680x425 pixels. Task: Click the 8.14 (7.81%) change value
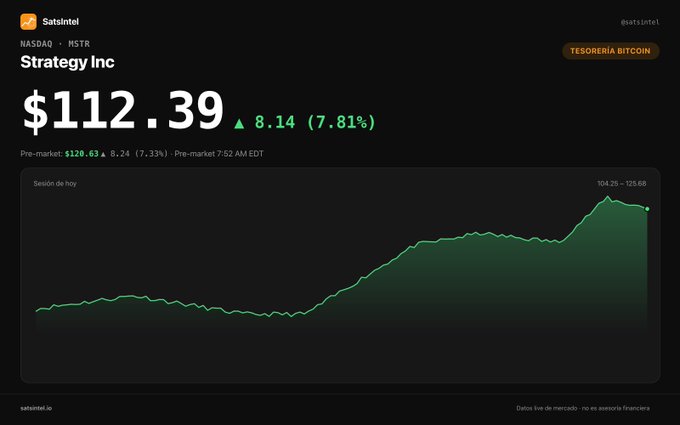click(315, 122)
